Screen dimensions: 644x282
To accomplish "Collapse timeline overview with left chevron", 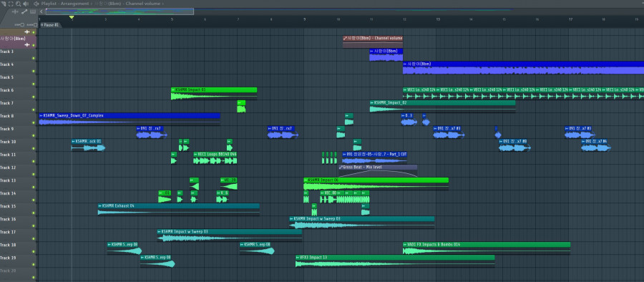I will pos(42,11).
